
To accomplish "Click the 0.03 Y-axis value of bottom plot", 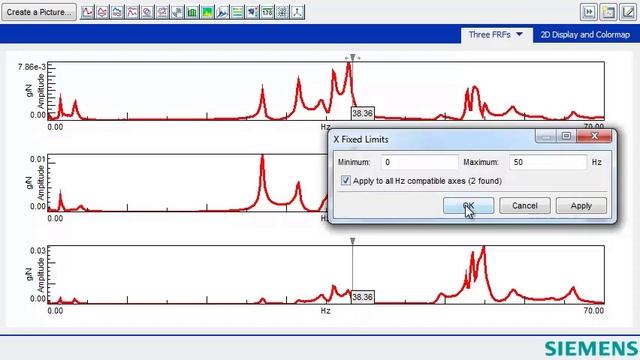I will coord(38,251).
